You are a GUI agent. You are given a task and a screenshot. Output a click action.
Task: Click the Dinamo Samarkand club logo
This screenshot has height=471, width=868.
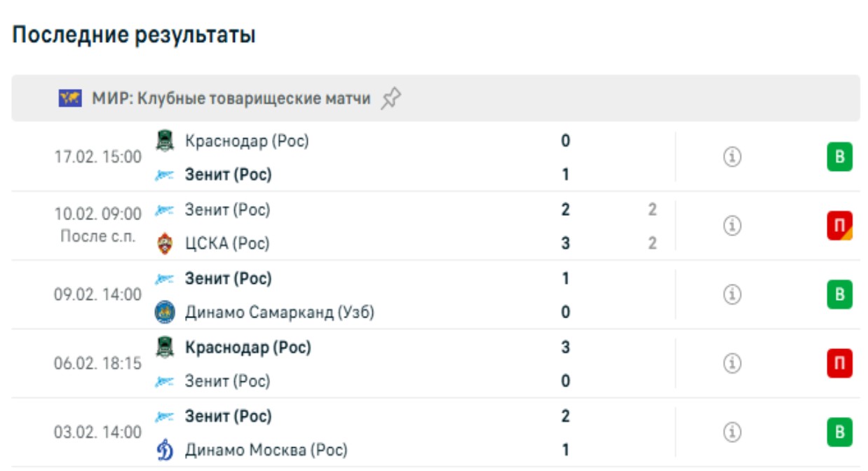coord(165,313)
